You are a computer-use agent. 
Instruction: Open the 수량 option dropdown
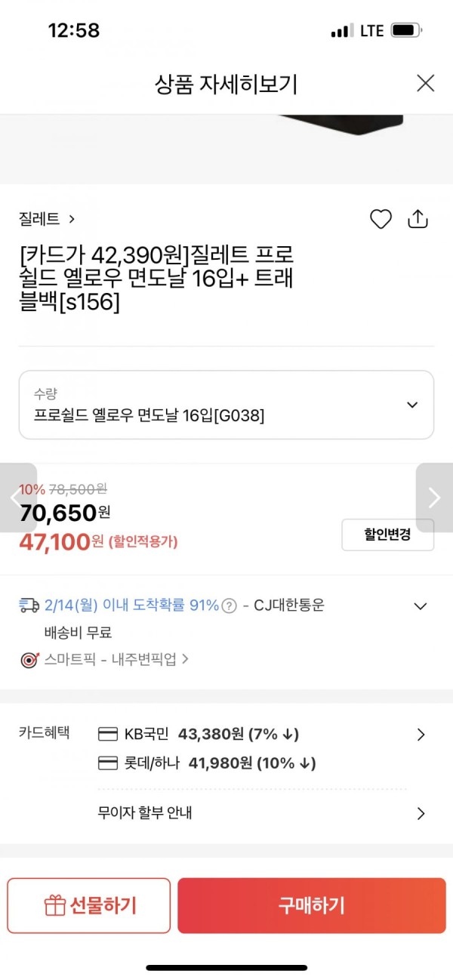point(226,405)
